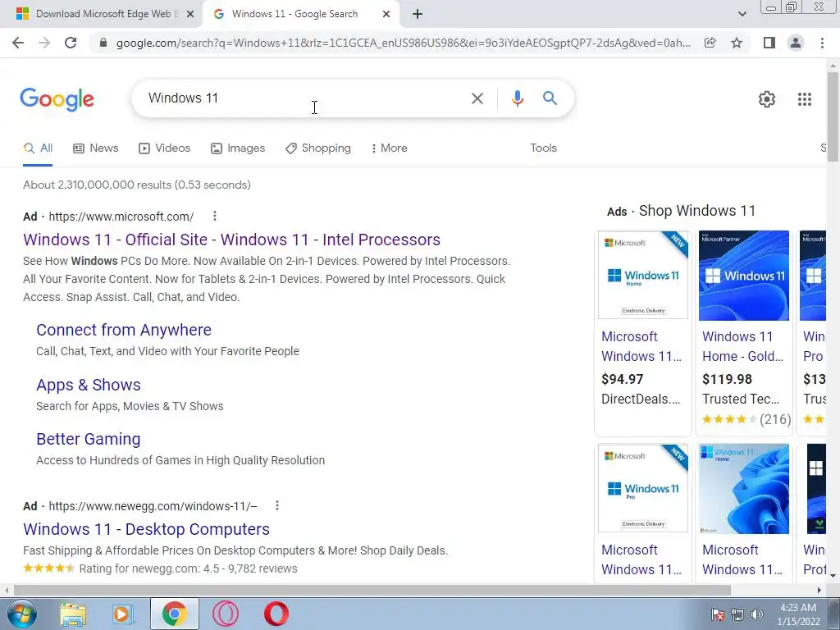Open the Connect from Anywhere link

pos(124,330)
